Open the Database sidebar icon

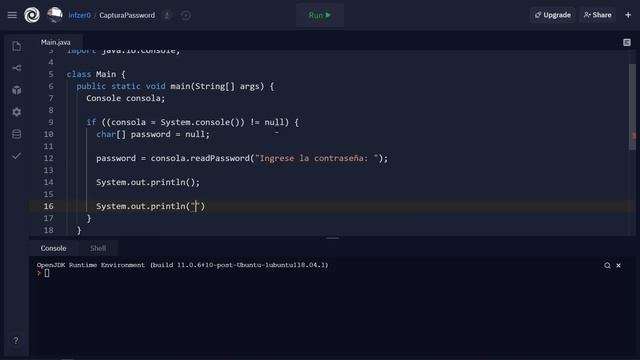[17, 134]
